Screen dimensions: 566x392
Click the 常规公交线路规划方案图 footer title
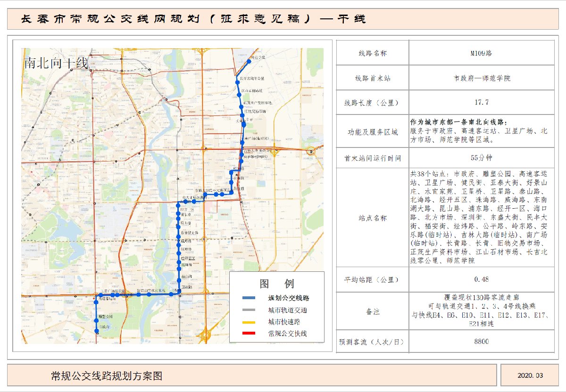[107, 376]
